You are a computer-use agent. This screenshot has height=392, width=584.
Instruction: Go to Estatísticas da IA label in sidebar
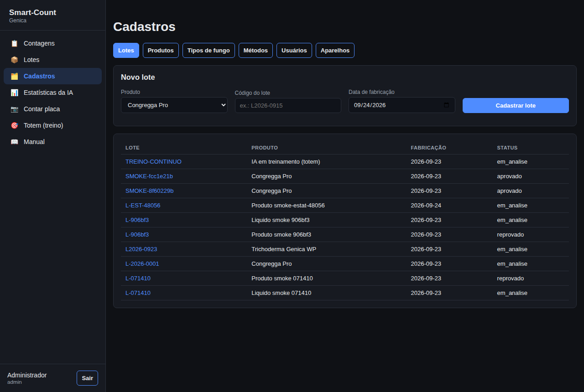(x=48, y=93)
